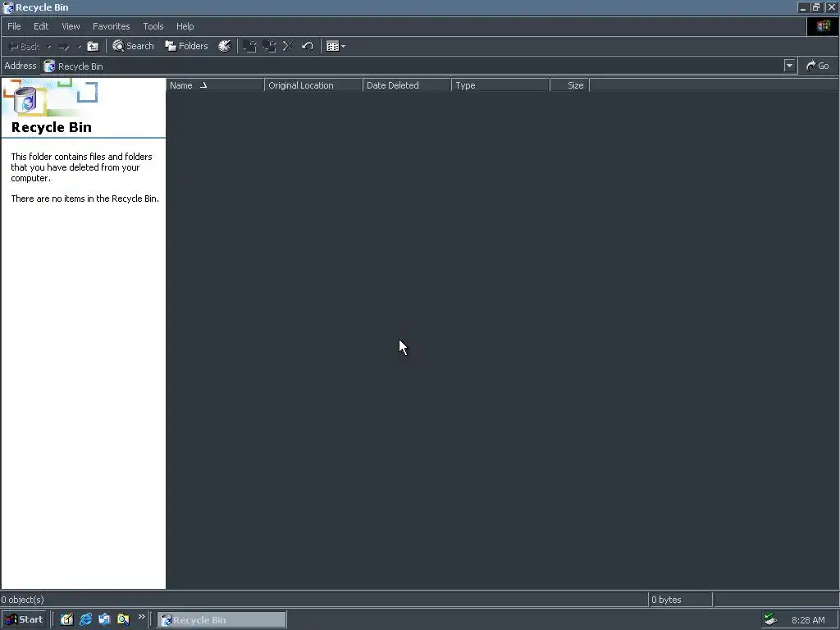Minimize the Recycle Bin window
Viewport: 840px width, 630px height.
802,7
